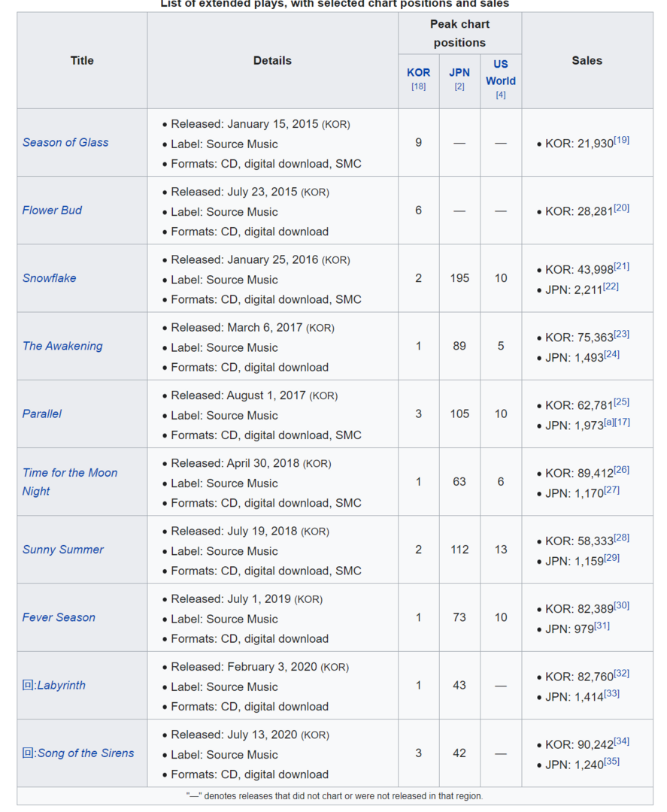
Task: Open citation [23] for The Awakening KOR sales
Action: (621, 334)
